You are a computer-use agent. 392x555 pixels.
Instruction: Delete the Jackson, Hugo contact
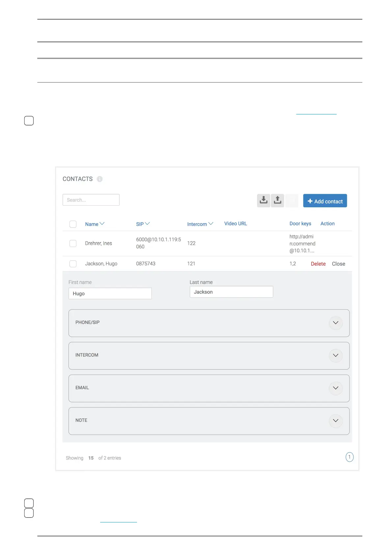(318, 264)
